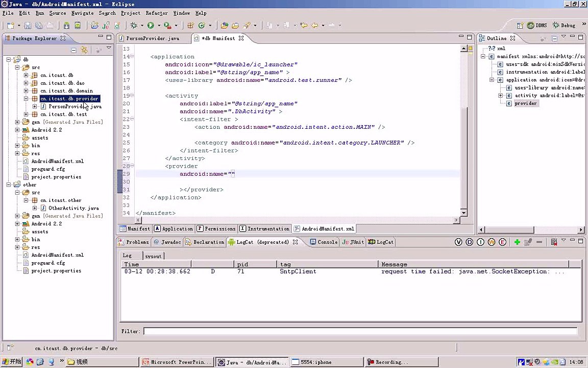Click Link with Editor icon in Package Explorer
The image size is (588, 368).
84,50
